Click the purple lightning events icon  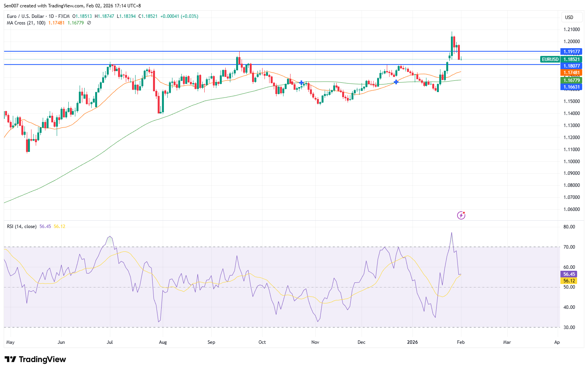[x=461, y=215]
